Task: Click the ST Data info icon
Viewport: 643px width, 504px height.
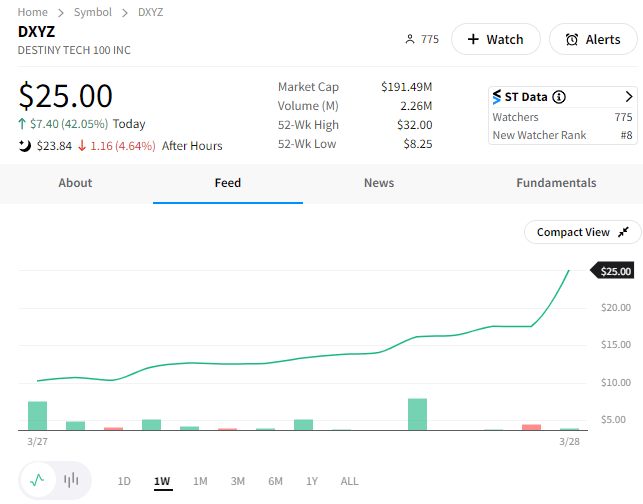Action: [x=559, y=97]
